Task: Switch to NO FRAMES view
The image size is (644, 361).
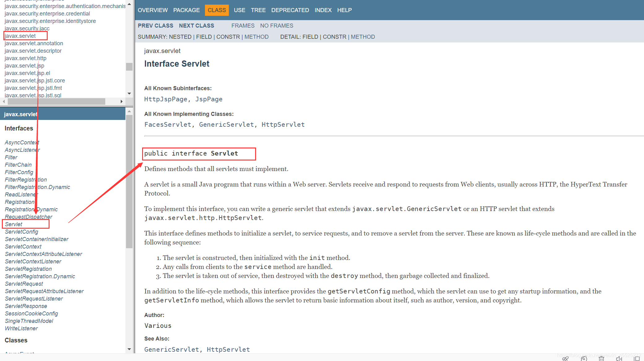Action: click(276, 26)
